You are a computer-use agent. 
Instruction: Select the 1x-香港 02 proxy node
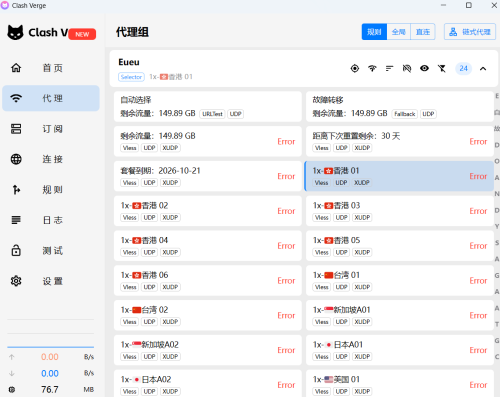point(207,211)
